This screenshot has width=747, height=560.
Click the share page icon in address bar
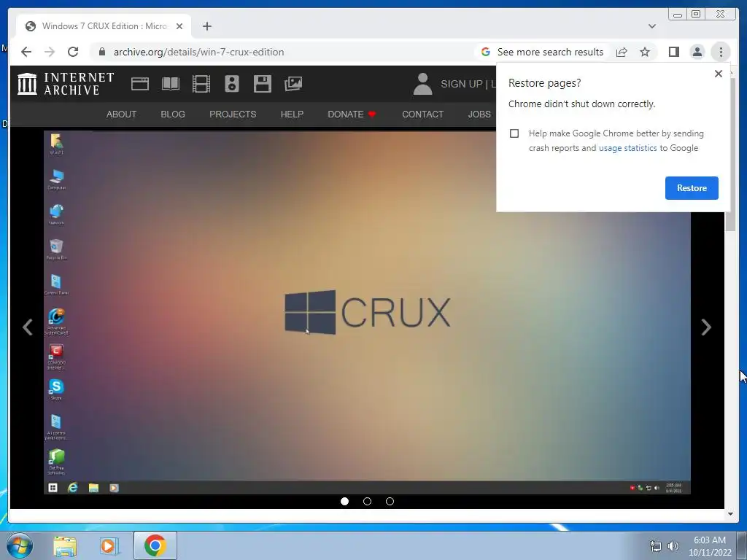[x=622, y=52]
